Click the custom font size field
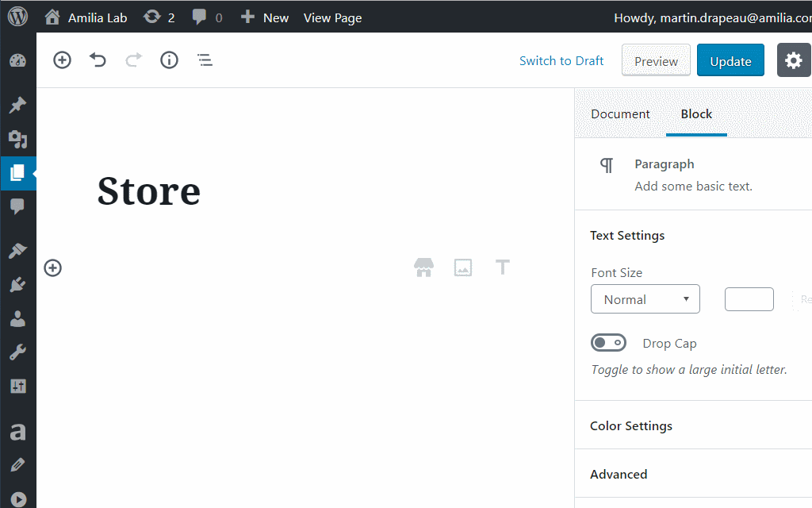 coord(749,299)
